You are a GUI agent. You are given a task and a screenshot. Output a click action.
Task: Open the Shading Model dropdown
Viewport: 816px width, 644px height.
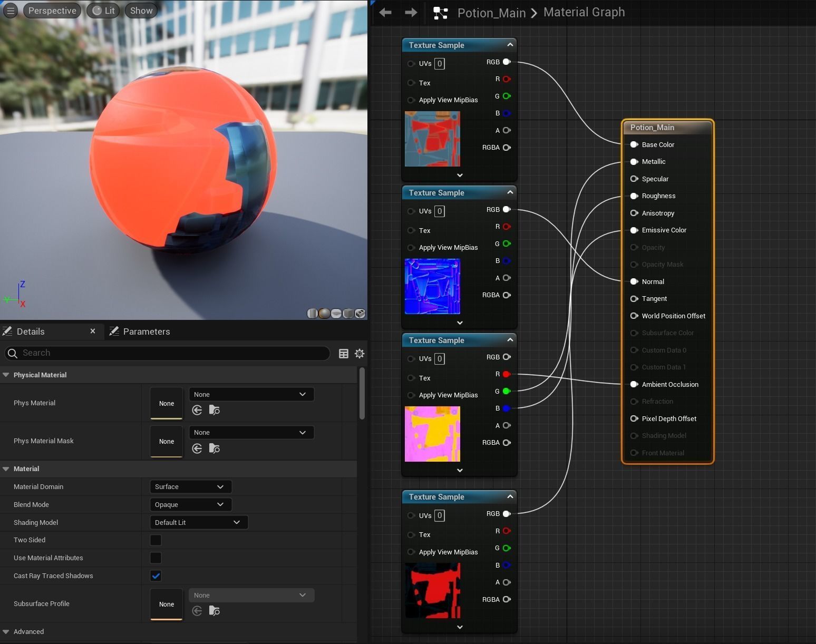pos(199,523)
